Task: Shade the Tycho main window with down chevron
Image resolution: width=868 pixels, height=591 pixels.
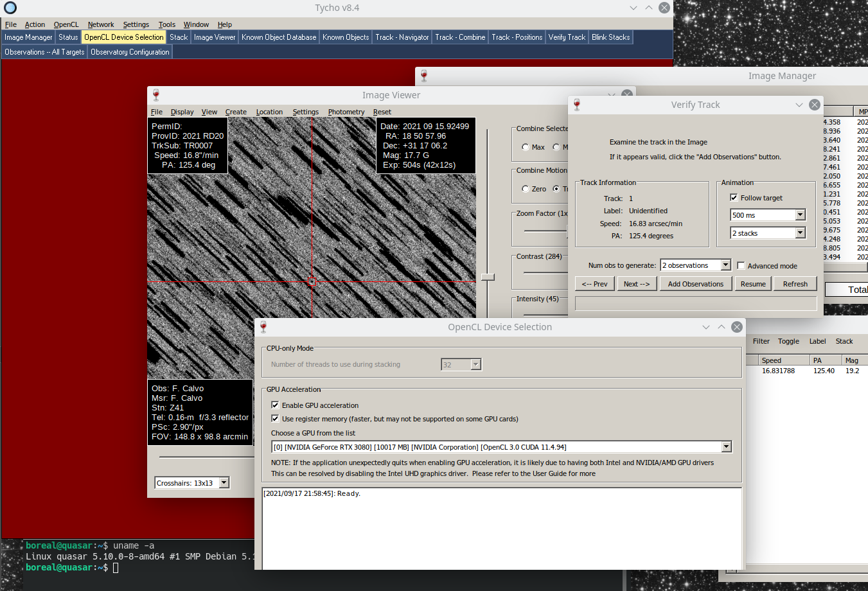Action: pos(633,8)
